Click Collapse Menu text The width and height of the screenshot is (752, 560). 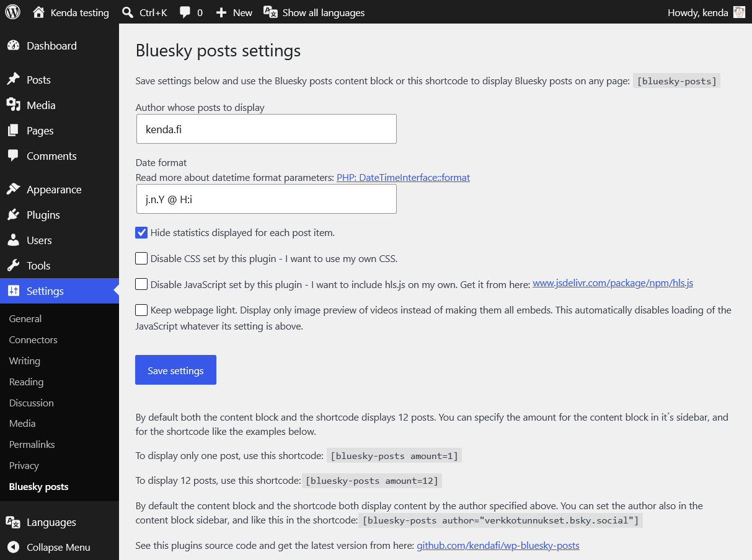pos(58,547)
